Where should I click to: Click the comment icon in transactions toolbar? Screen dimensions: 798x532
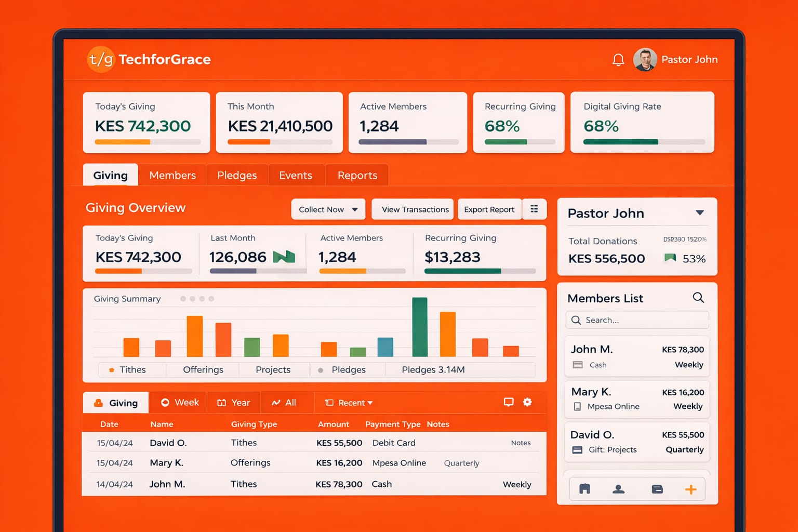coord(509,402)
